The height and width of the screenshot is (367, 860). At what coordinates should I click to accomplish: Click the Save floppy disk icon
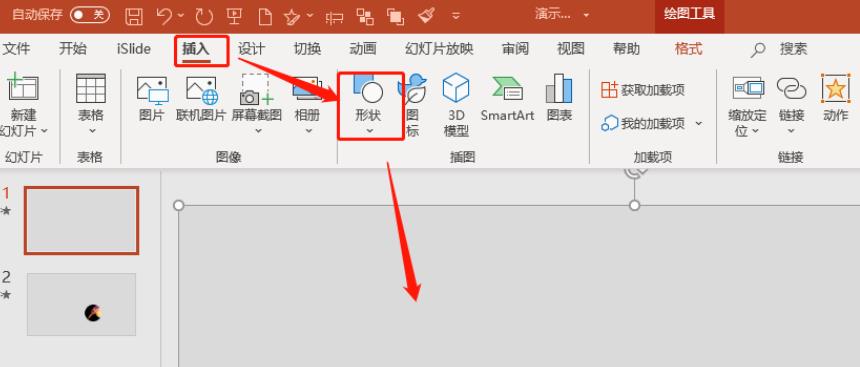134,16
